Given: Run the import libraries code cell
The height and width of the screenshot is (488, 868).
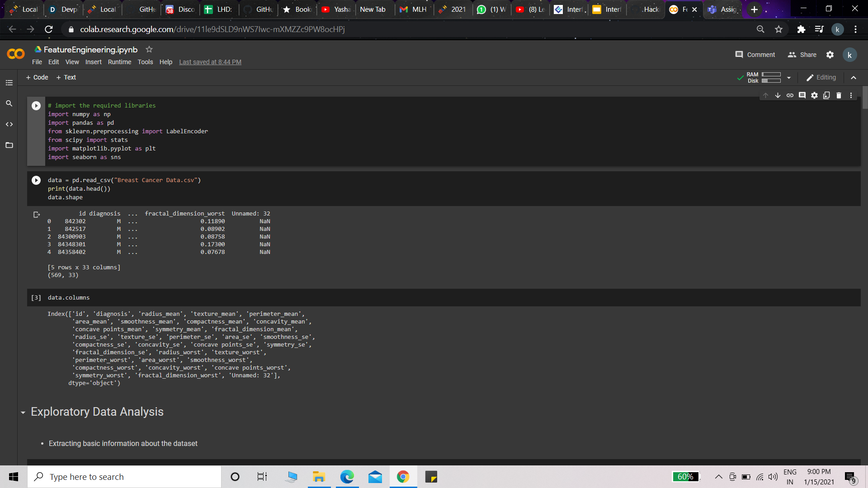Looking at the screenshot, I should pos(36,106).
